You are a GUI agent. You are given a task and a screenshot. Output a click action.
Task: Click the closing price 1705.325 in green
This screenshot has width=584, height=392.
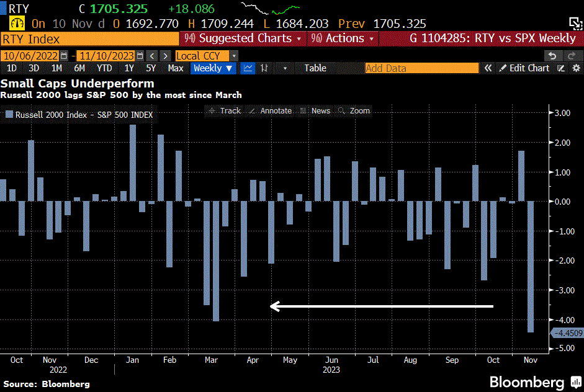[x=119, y=9]
